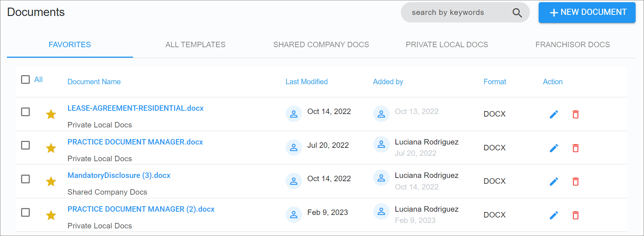Select checkbox for LEASE-AGREEMENT-RESIDENTIAL.docx
This screenshot has height=236, width=644.
25,112
